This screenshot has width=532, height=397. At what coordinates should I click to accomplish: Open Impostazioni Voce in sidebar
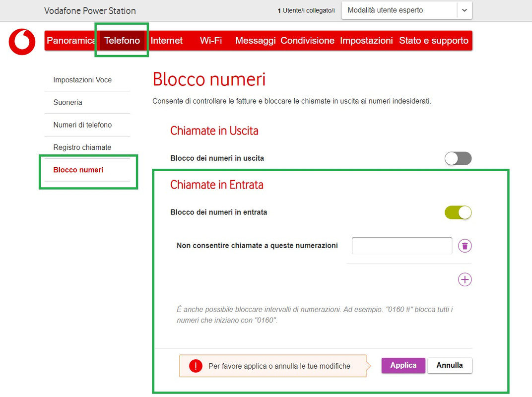point(87,80)
